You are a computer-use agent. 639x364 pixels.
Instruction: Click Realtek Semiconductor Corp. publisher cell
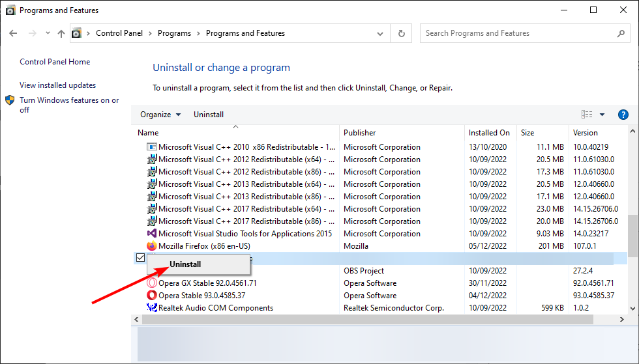tap(394, 308)
